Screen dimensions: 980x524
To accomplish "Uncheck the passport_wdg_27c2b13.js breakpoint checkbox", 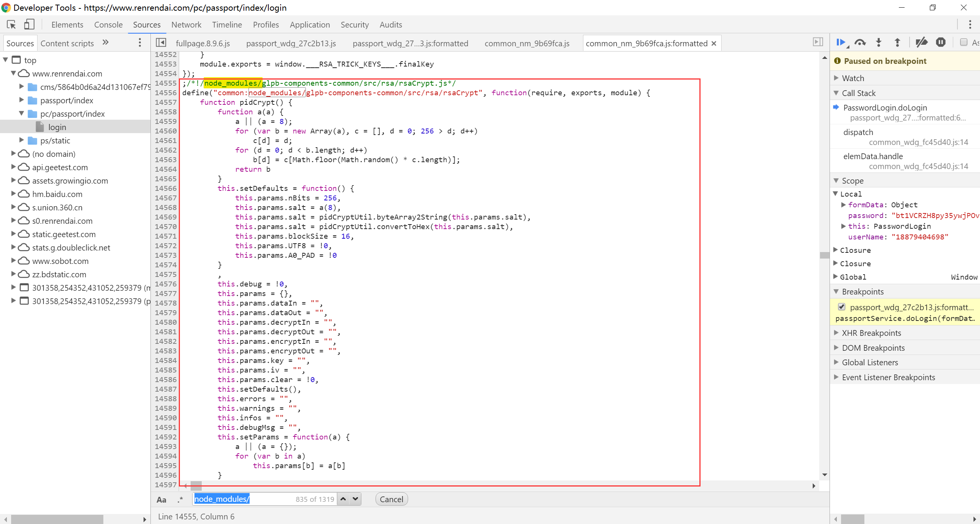I will pos(842,307).
